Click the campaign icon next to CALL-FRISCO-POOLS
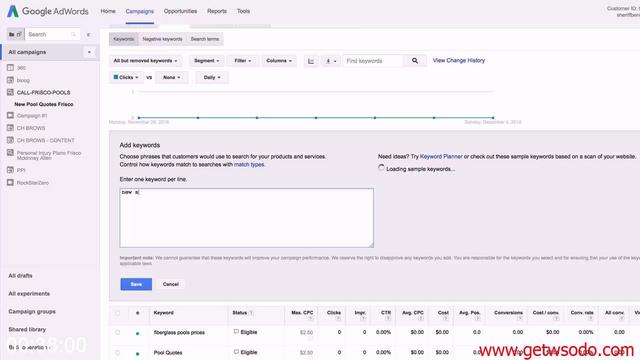The width and height of the screenshot is (640, 360). pyautogui.click(x=11, y=92)
